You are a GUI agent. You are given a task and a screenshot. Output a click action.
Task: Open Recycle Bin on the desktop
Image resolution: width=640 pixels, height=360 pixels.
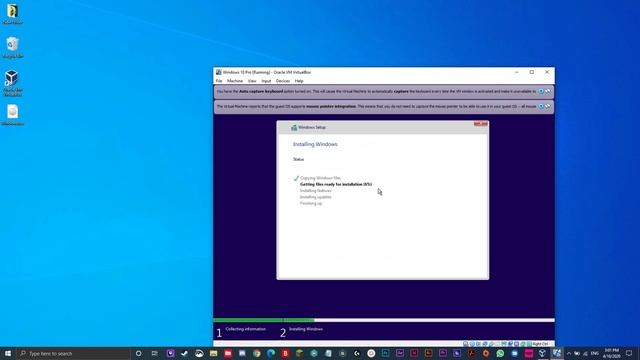point(13,47)
